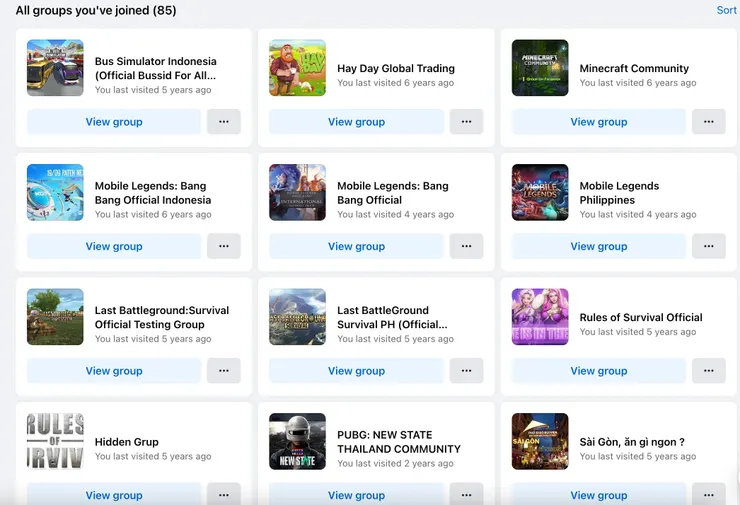Open more options for Hay Day Global Trading
740x505 pixels.
(466, 122)
